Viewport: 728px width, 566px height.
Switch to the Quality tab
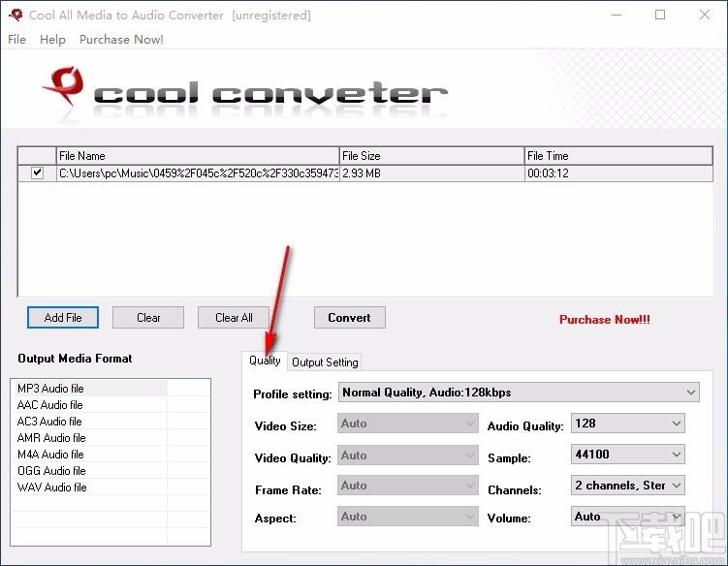pyautogui.click(x=265, y=361)
